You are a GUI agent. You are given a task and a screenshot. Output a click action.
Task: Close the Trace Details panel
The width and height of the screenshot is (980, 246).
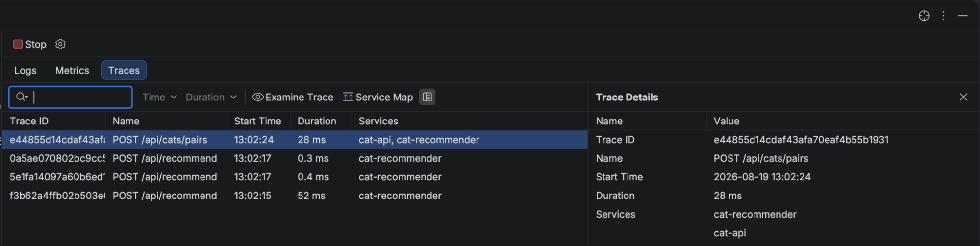tap(963, 97)
